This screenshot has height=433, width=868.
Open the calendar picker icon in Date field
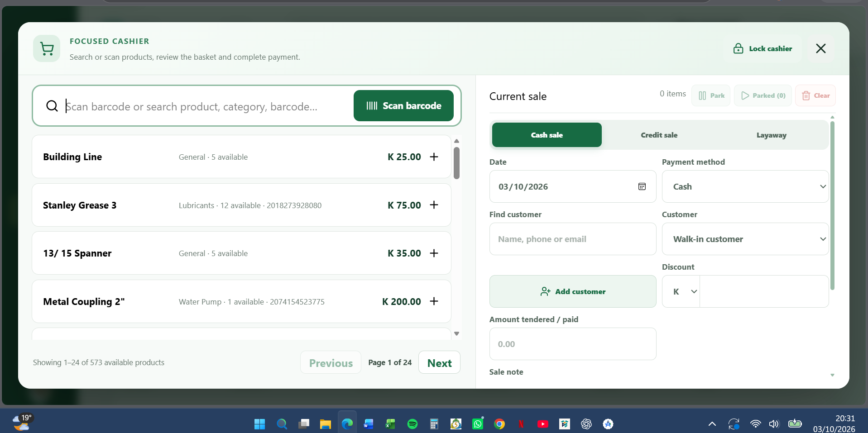click(642, 186)
